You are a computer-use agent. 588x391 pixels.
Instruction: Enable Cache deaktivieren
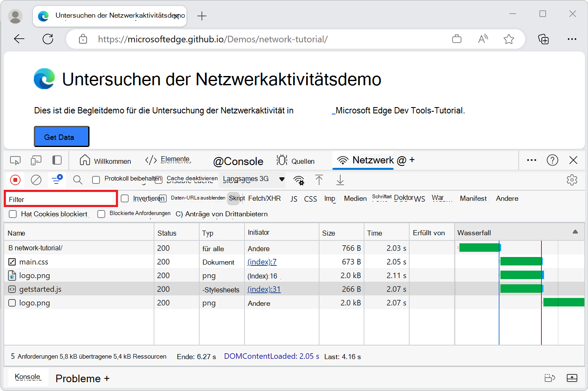[x=158, y=179]
